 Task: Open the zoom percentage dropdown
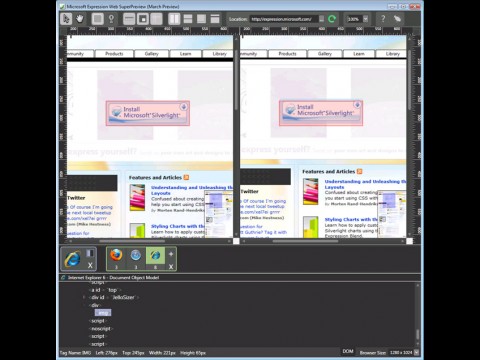366,19
